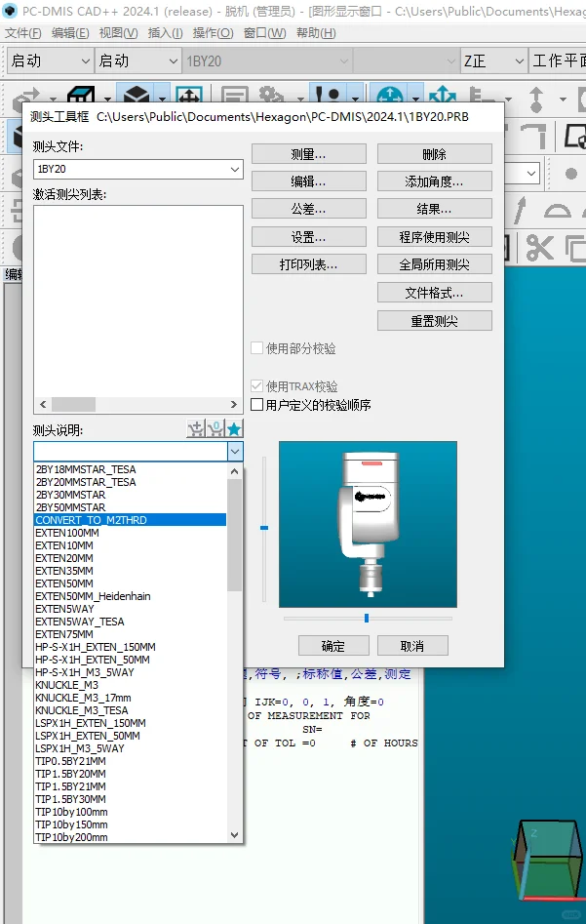
Task: Click the report window toolbar icon
Action: [235, 96]
